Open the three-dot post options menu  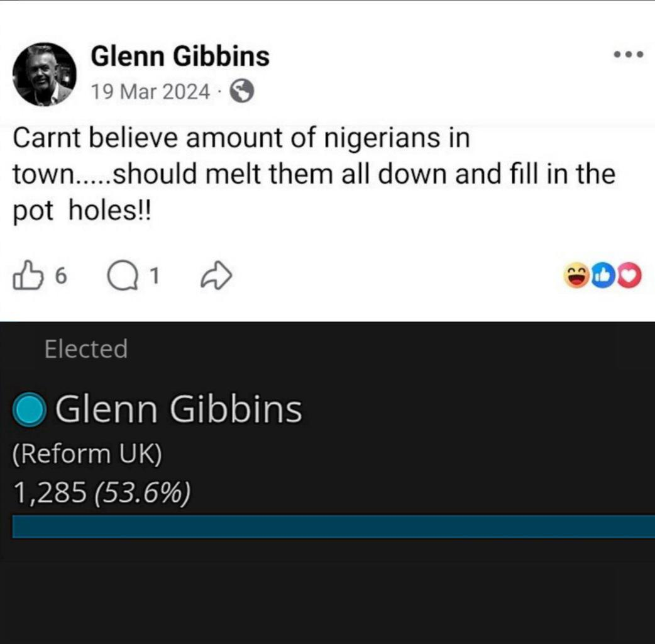[x=628, y=54]
